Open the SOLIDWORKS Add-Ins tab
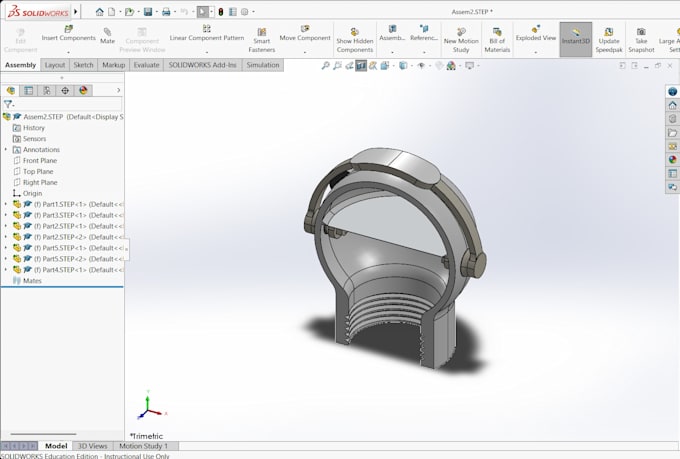 click(x=203, y=65)
